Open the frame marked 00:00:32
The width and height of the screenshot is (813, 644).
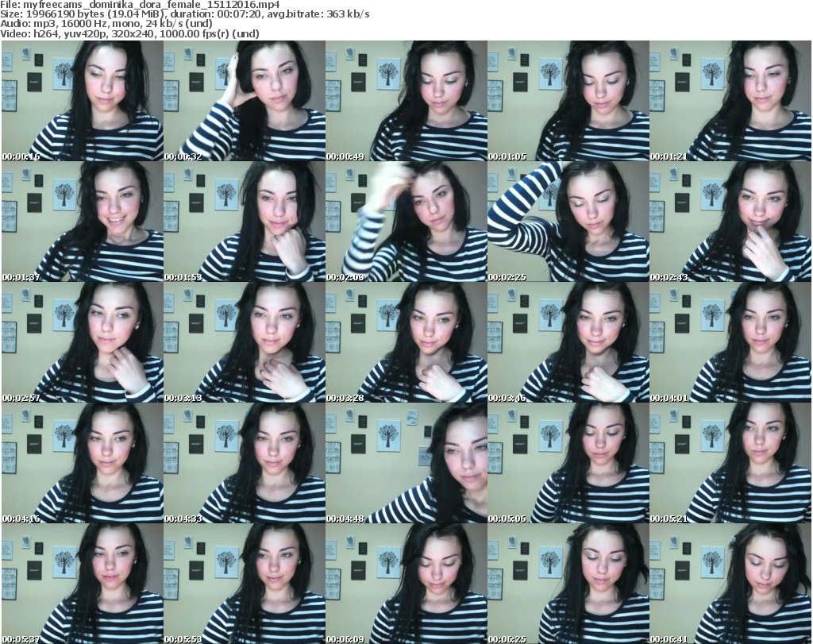(x=244, y=102)
